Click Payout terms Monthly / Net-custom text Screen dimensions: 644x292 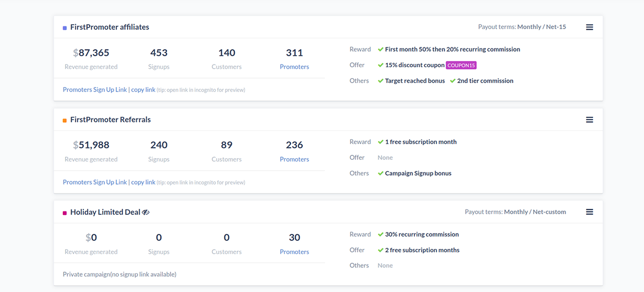[x=515, y=212]
